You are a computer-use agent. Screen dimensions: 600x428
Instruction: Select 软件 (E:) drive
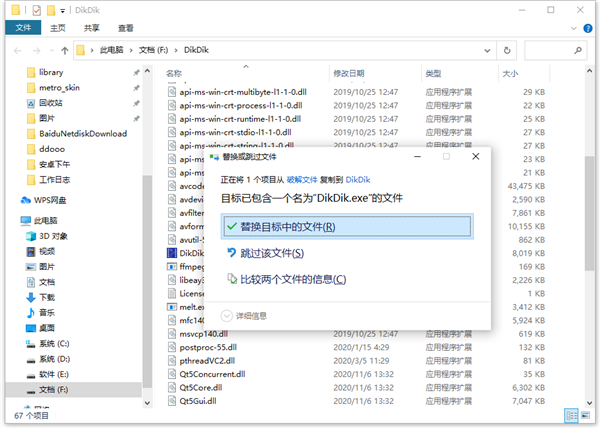(x=54, y=374)
